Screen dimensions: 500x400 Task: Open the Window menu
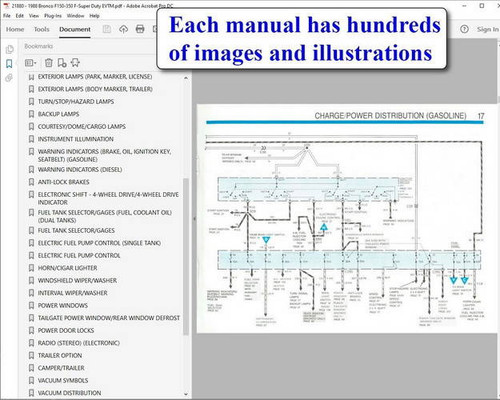point(75,16)
